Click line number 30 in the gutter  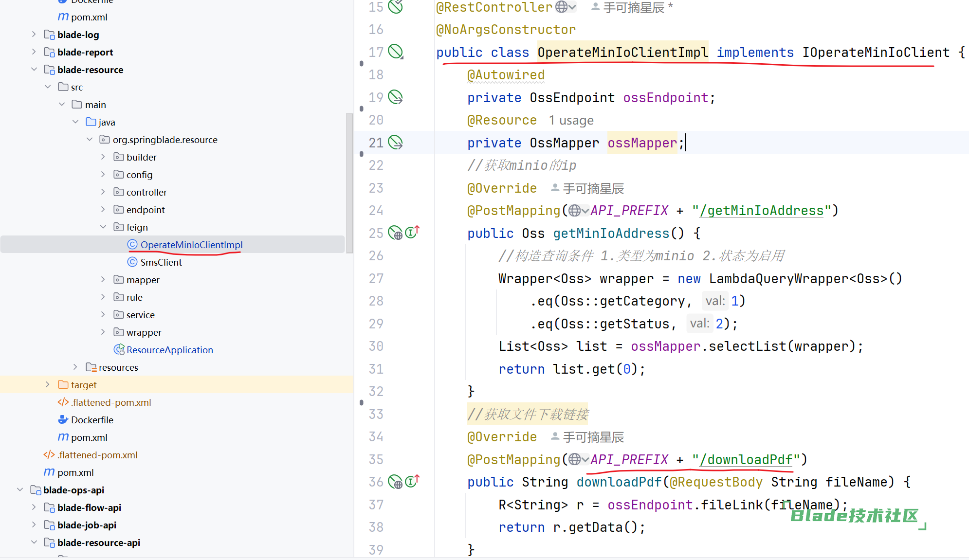(x=376, y=346)
